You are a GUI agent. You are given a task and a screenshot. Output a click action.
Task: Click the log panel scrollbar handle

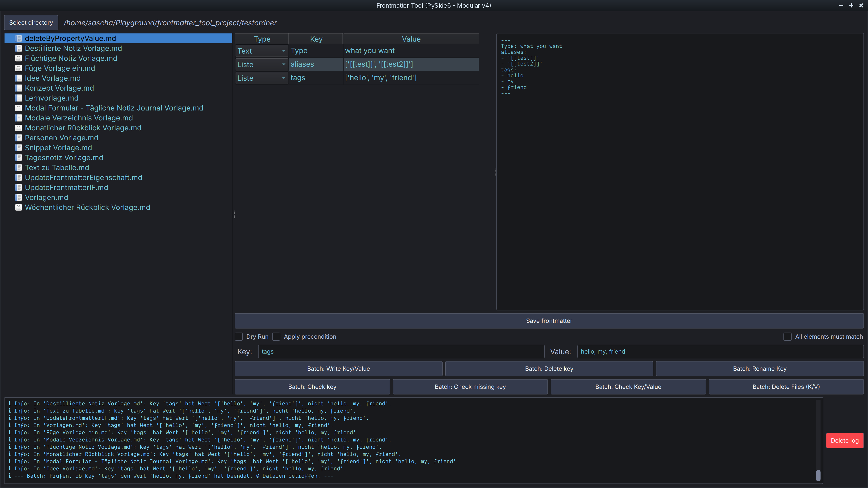[x=818, y=476]
